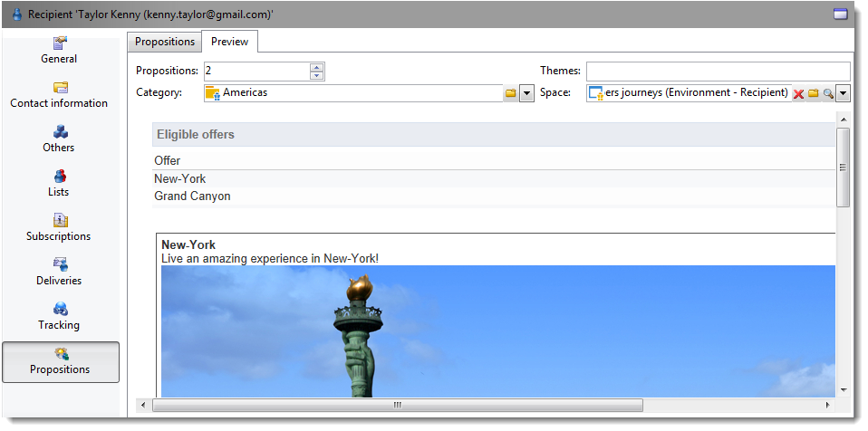This screenshot has width=868, height=431.
Task: Click into the Propositions number field
Action: point(257,72)
